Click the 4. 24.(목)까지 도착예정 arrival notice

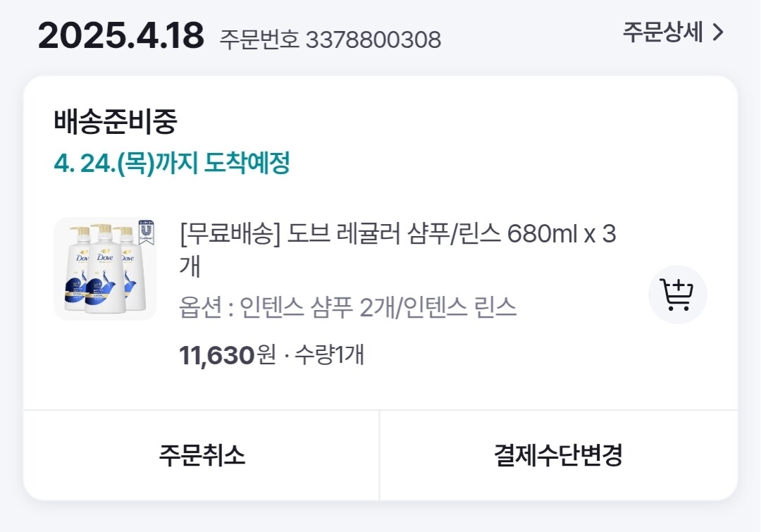(172, 163)
